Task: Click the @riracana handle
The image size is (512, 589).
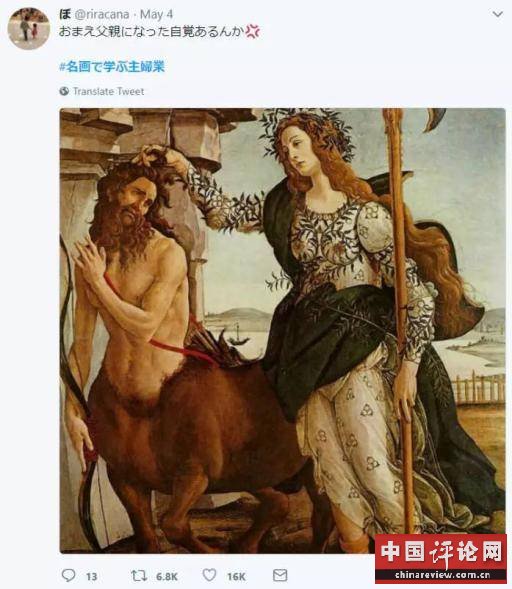Action: click(102, 15)
